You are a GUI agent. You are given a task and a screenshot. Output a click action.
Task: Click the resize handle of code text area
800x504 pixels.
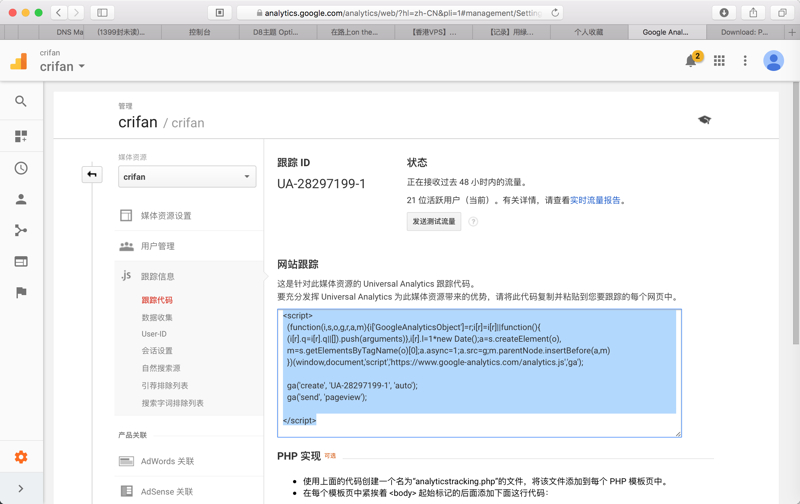click(678, 434)
